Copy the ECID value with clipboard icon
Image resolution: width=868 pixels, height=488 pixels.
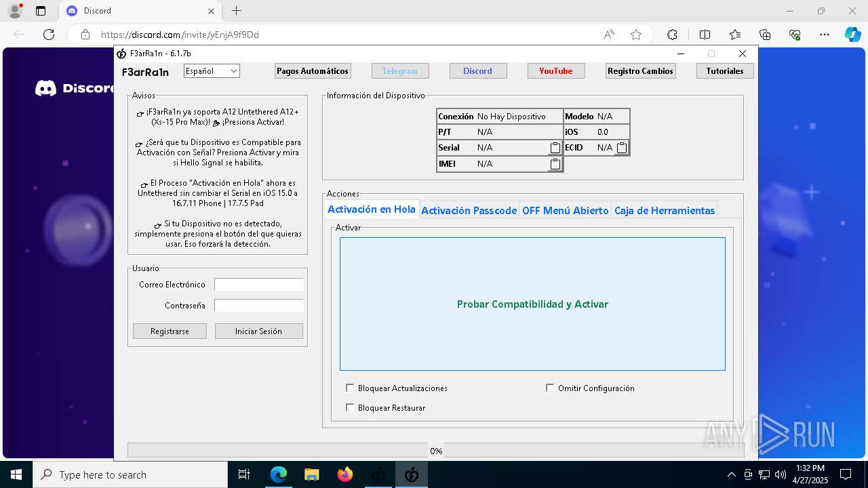[x=621, y=148]
